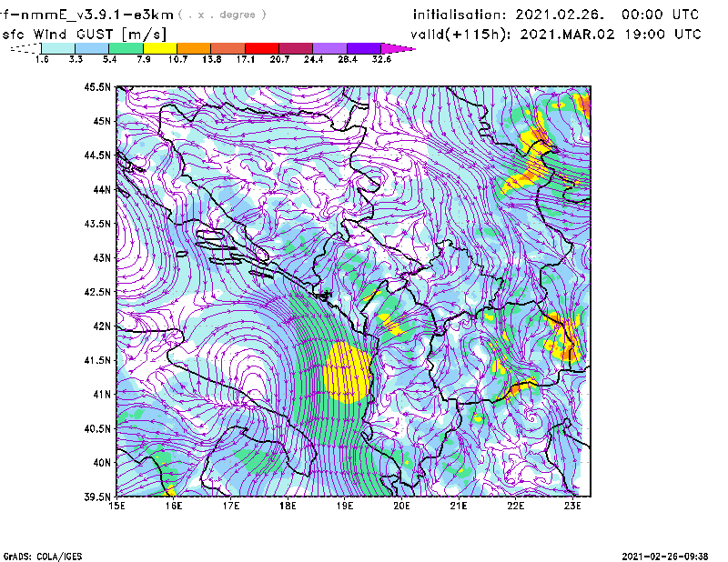The height and width of the screenshot is (562, 728).
Task: Click the 45.5N latitude label
Action: 97,86
